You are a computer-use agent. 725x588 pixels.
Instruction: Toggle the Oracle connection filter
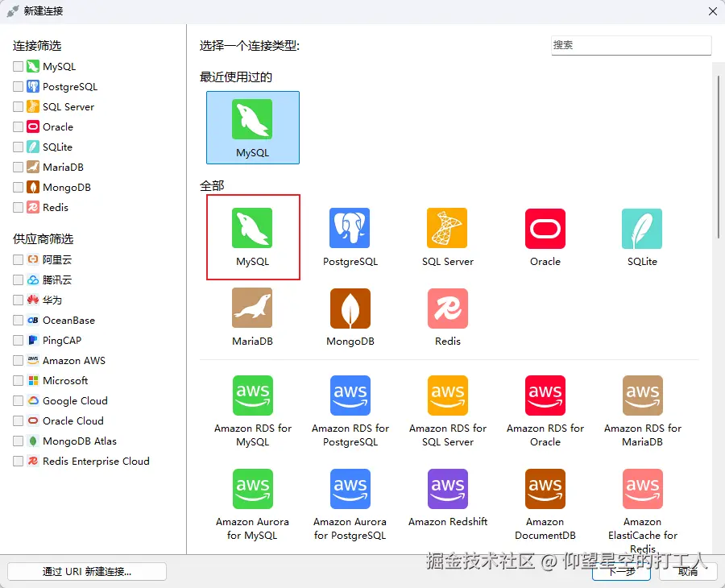tap(18, 126)
